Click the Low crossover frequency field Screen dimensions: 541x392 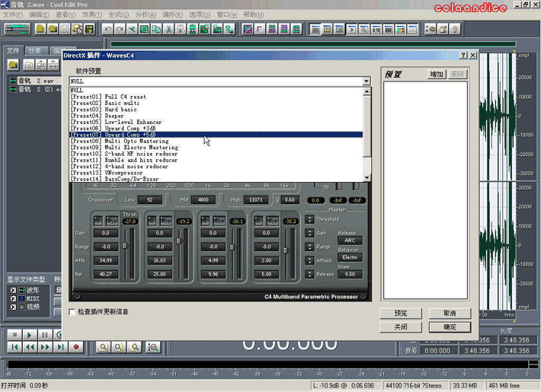[149, 199]
